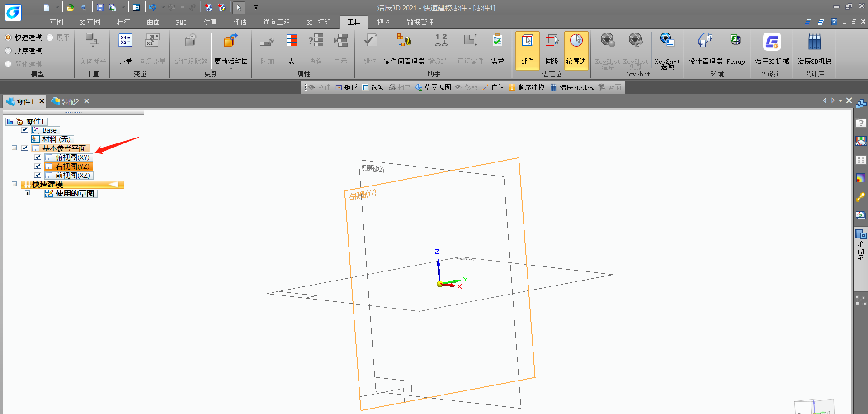Open KeyShot 选项 options
This screenshot has width=868, height=414.
667,50
